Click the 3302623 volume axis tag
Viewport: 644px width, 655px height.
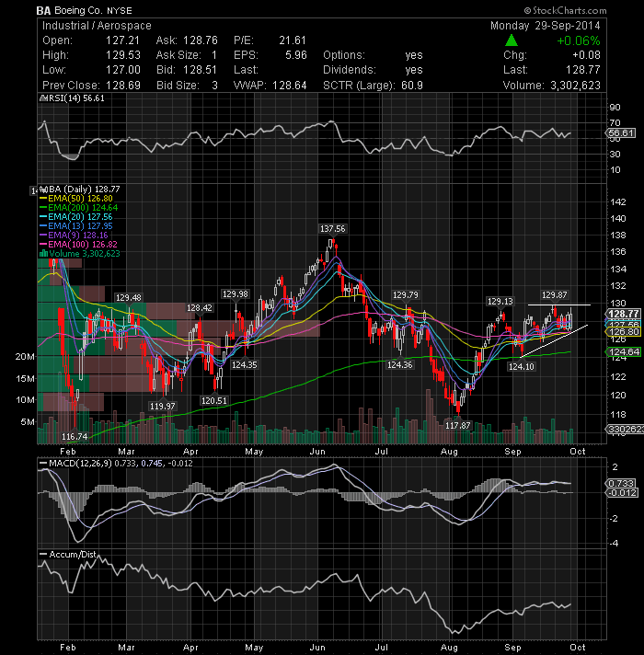(x=625, y=429)
